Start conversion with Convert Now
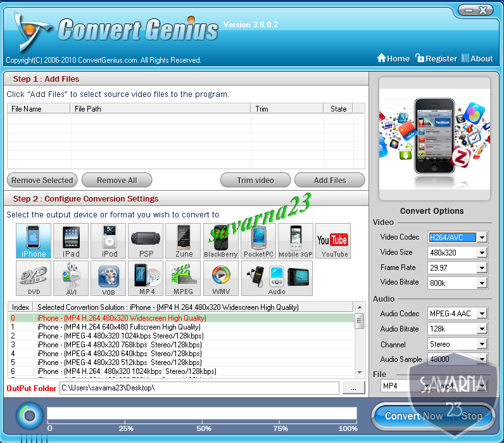 [x=413, y=416]
